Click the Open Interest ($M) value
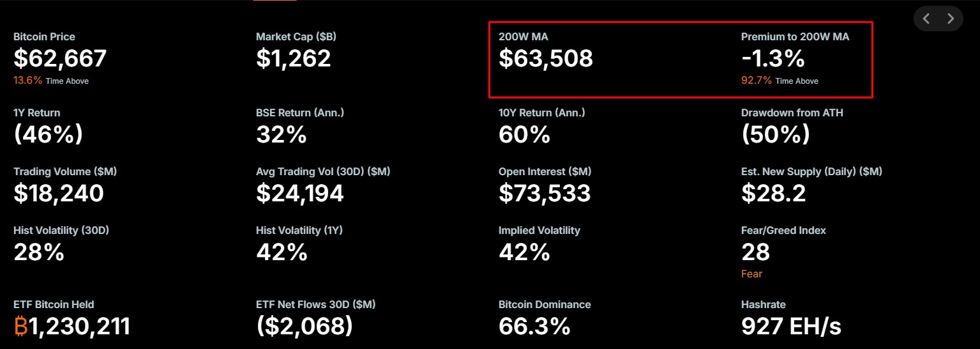This screenshot has height=349, width=980. tap(545, 193)
